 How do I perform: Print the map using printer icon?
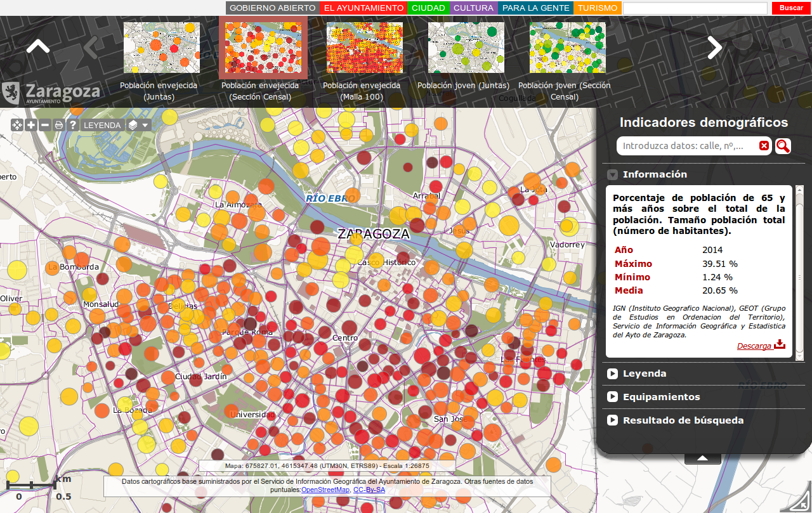[59, 125]
